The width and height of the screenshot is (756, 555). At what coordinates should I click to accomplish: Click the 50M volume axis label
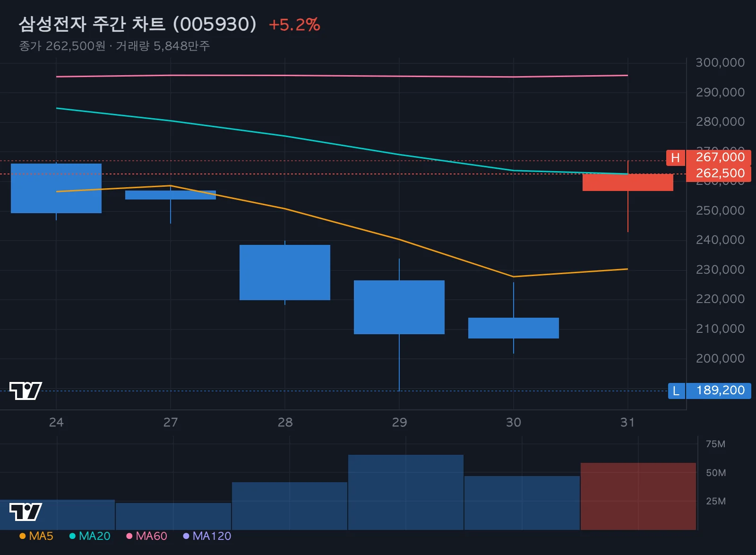715,473
